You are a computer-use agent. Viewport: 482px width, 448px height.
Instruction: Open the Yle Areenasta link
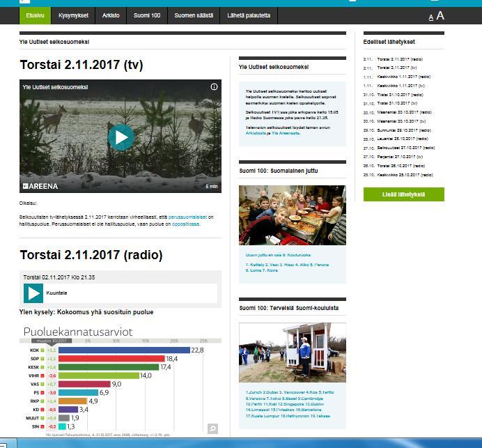tap(286, 133)
